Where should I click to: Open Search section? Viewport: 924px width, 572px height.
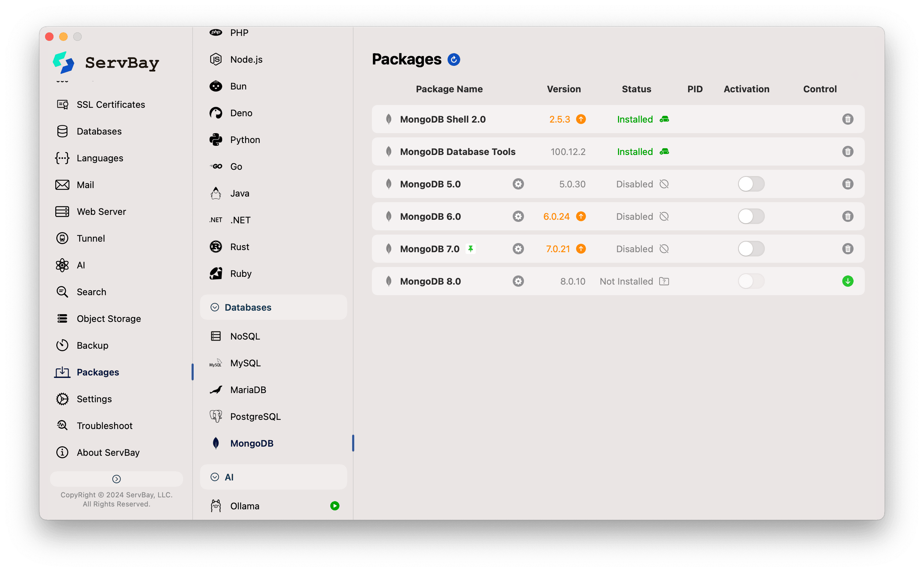tap(81, 292)
